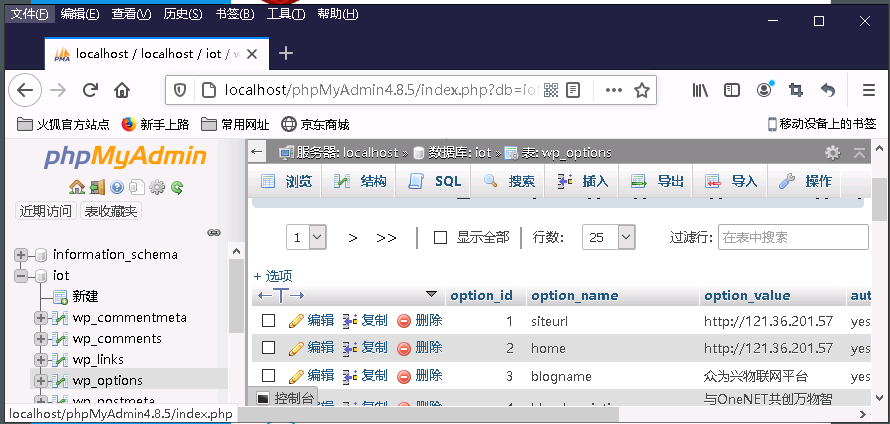Open the Tools menu in menu bar
This screenshot has width=890, height=424.
[286, 14]
